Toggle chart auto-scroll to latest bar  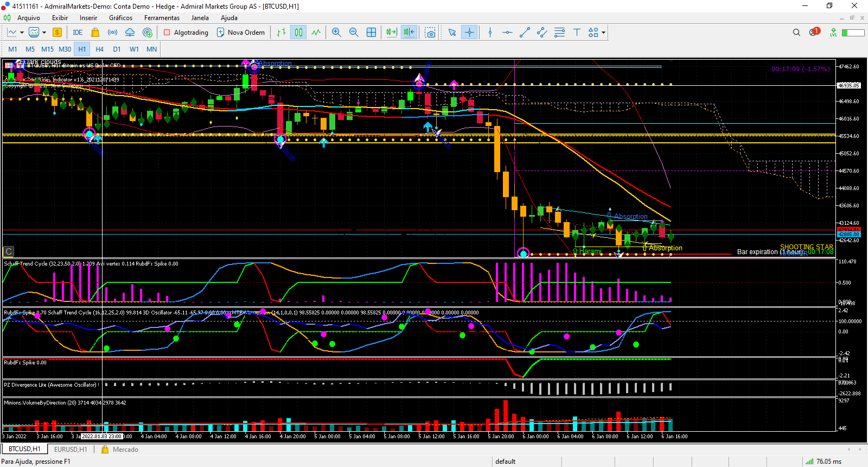point(391,33)
